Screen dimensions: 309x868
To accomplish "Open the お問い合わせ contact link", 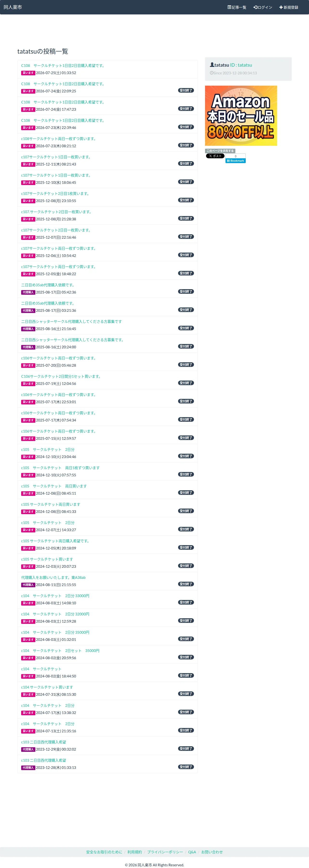I will click(212, 852).
